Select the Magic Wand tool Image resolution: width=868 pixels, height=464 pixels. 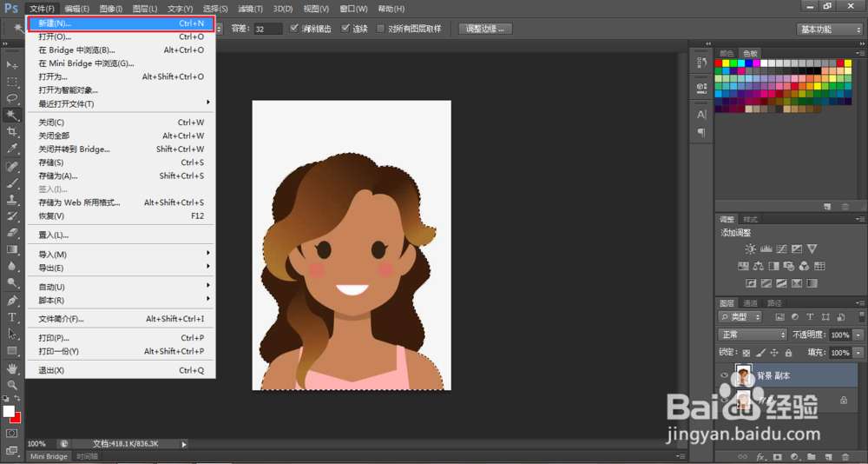11,116
